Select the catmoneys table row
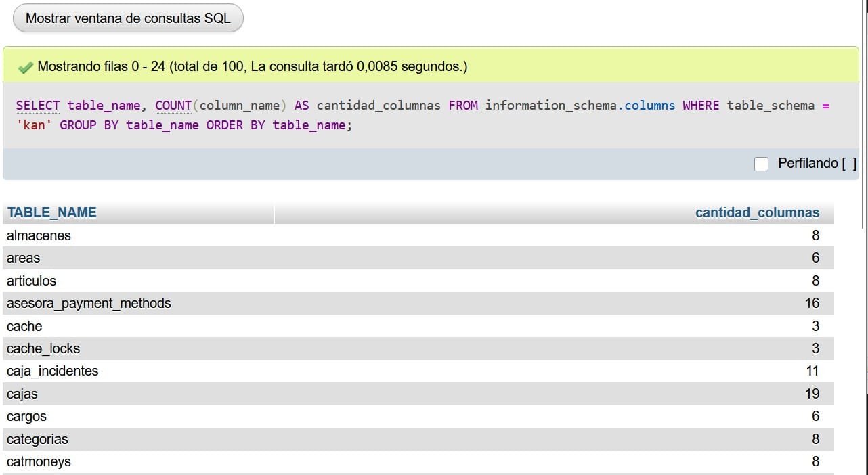 point(39,461)
